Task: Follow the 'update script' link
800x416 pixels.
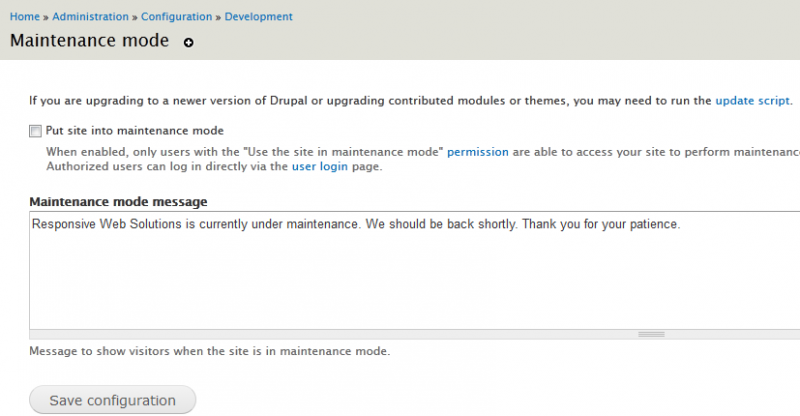Action: click(x=753, y=101)
